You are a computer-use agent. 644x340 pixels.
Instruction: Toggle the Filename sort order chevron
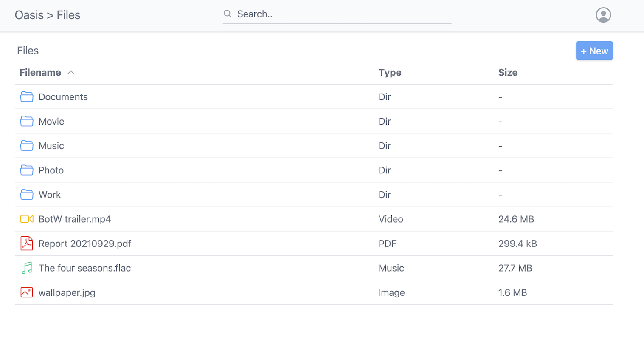click(x=70, y=72)
